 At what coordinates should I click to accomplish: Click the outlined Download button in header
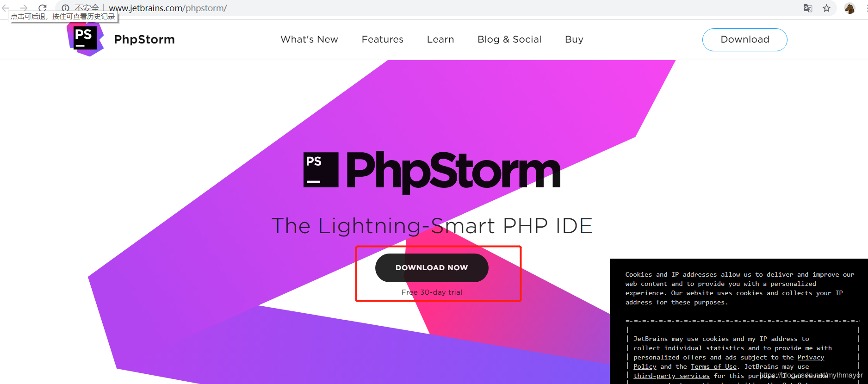click(x=744, y=40)
